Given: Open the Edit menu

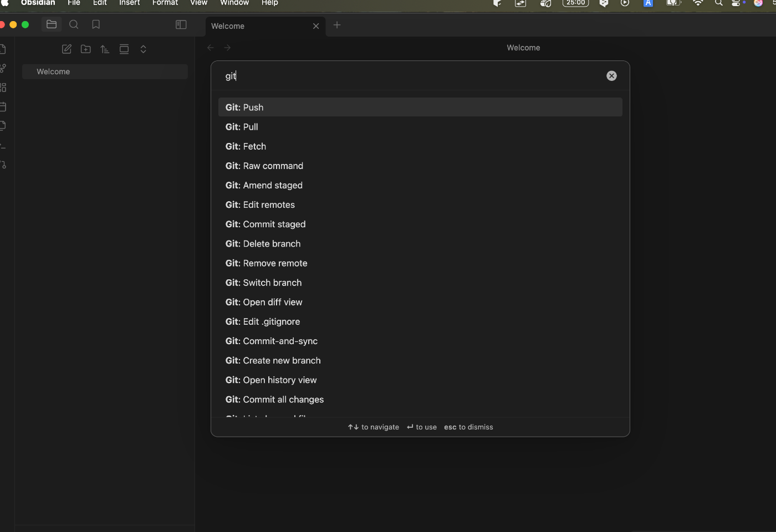Looking at the screenshot, I should point(100,3).
